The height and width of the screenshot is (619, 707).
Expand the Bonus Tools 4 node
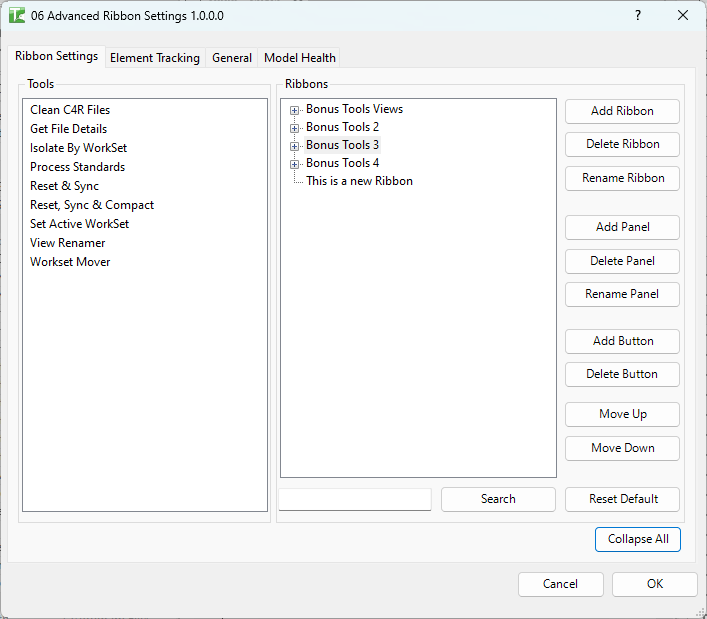tap(294, 164)
